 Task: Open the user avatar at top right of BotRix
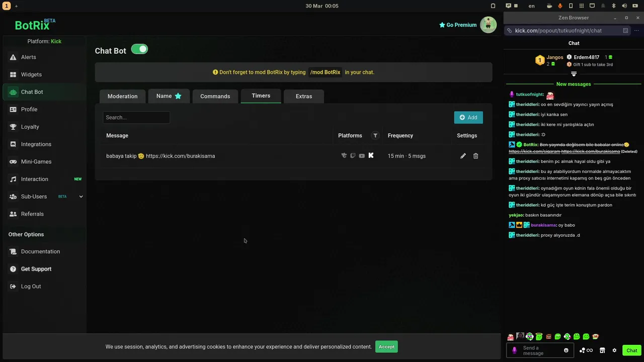point(488,25)
